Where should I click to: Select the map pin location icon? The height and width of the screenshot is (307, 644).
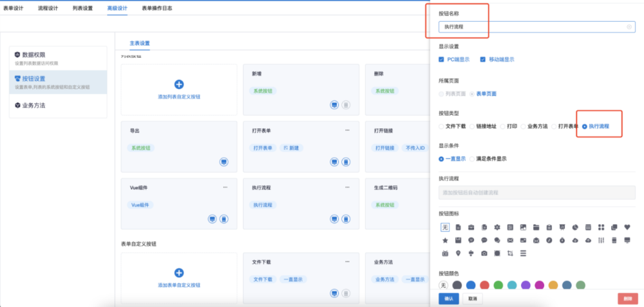[x=458, y=254]
